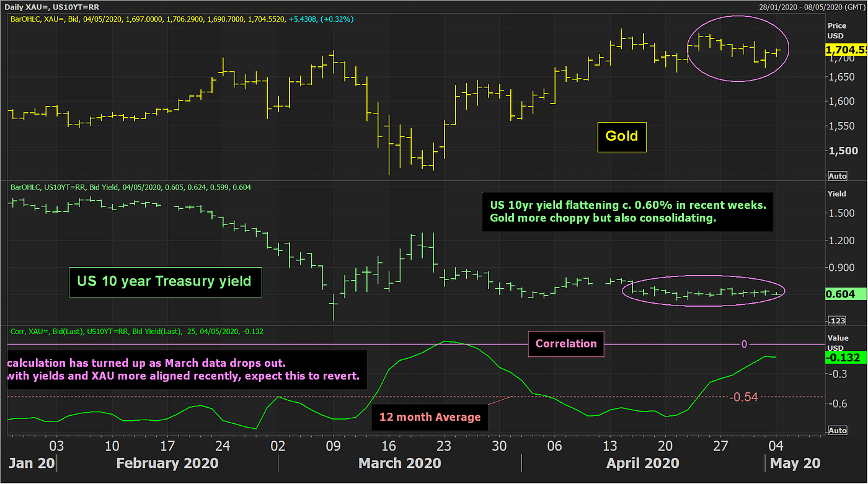Select the yellow 1,704.55 last price tag
868x484 pixels.
pos(846,49)
